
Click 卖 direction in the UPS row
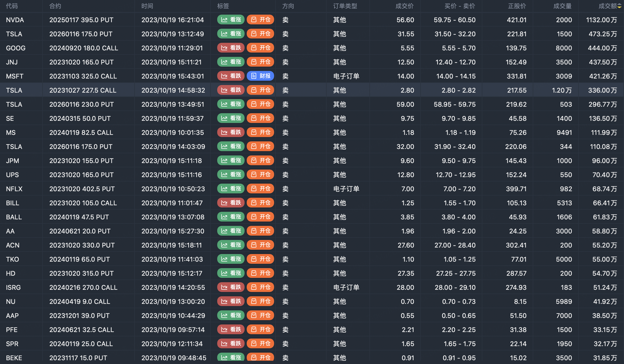pyautogui.click(x=285, y=175)
